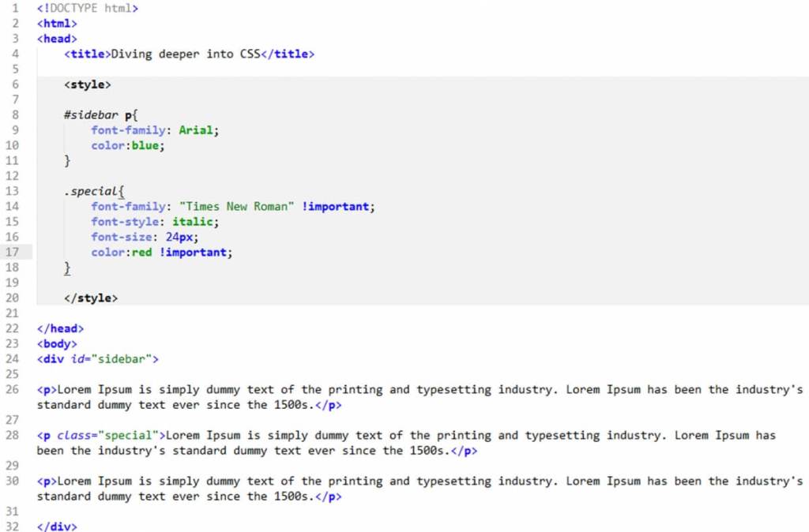
Task: Place cursor on 'Diving deeper into CSS' title text
Action: click(185, 54)
